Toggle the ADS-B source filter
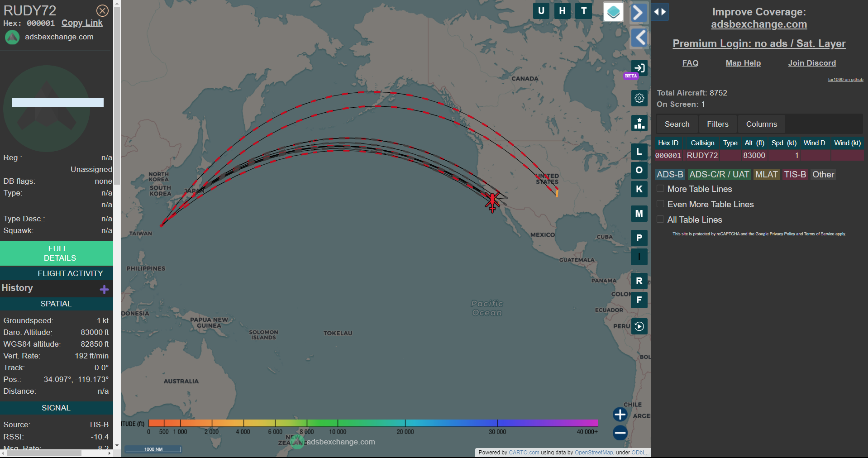The height and width of the screenshot is (458, 868). point(670,174)
